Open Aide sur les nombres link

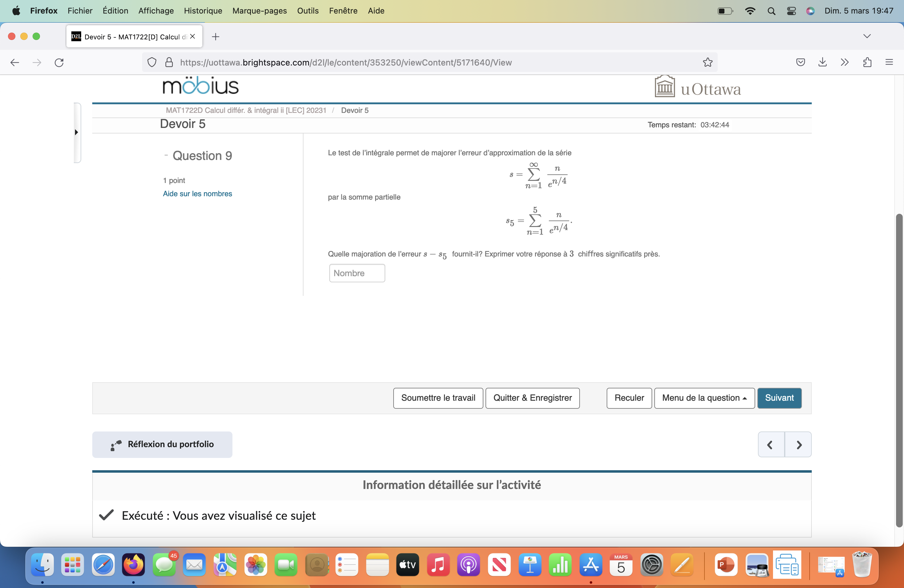click(x=197, y=193)
